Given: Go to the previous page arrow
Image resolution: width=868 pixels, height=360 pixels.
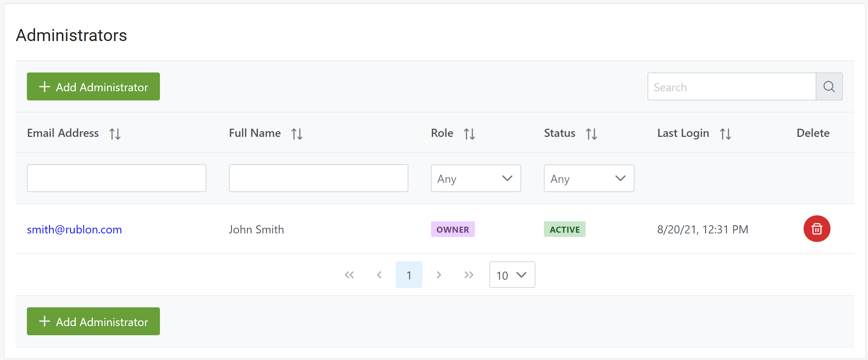Looking at the screenshot, I should point(379,275).
